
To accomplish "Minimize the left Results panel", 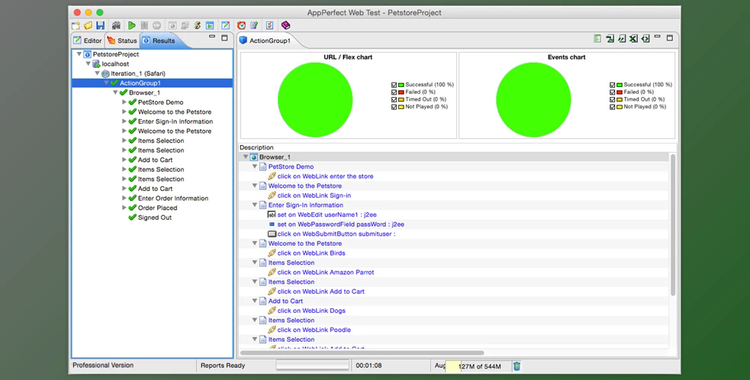I will coord(212,37).
